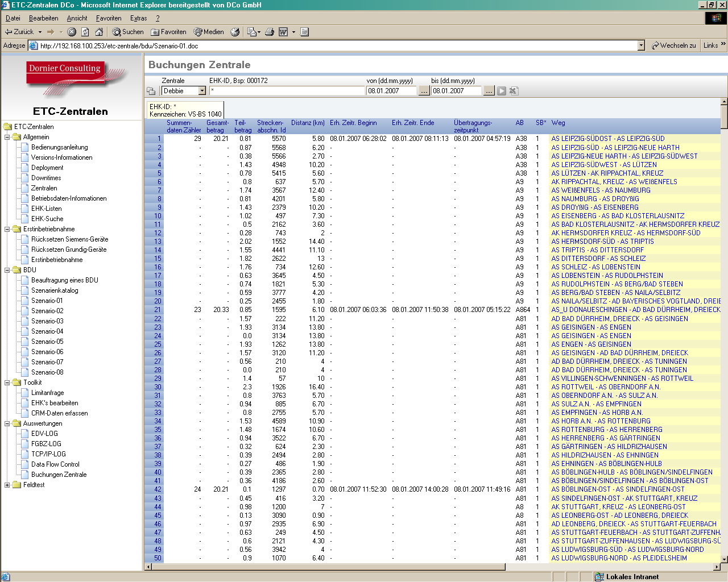The width and height of the screenshot is (728, 582).
Task: Run the query with the play icon
Action: pos(502,91)
